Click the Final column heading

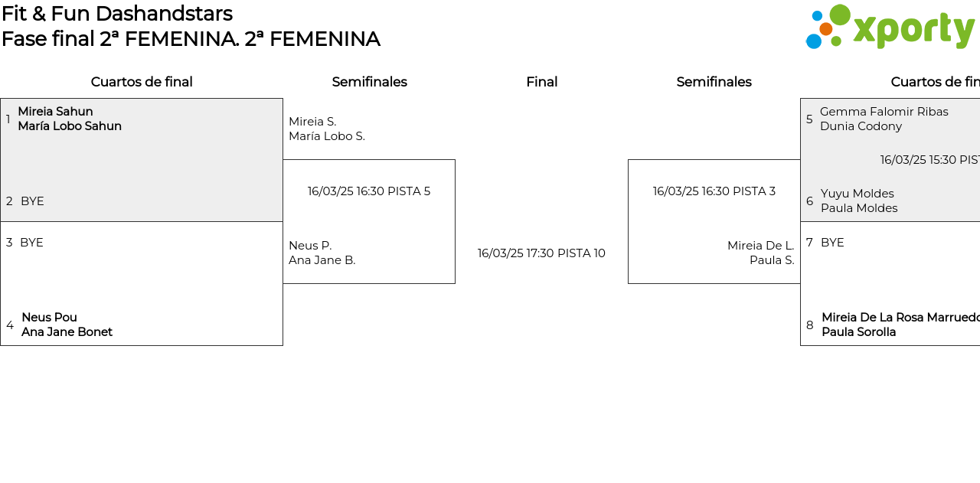541,82
